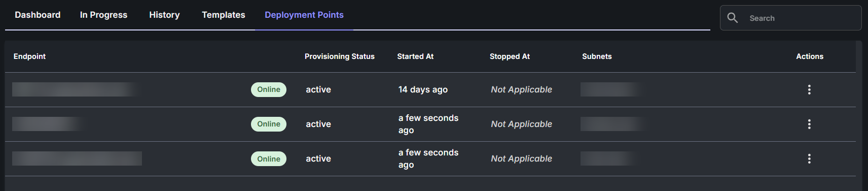Image resolution: width=868 pixels, height=191 pixels.
Task: Click Online badge in first row
Action: coord(269,89)
